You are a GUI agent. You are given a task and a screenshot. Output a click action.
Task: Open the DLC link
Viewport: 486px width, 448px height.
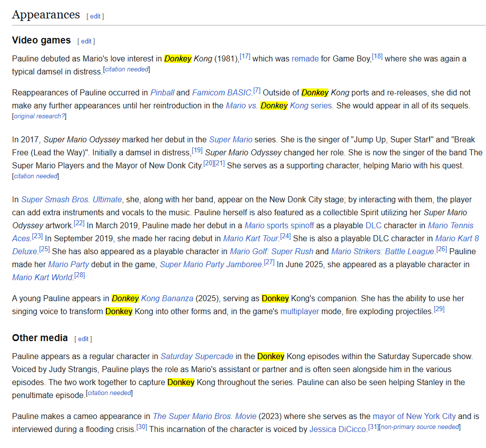(x=374, y=226)
